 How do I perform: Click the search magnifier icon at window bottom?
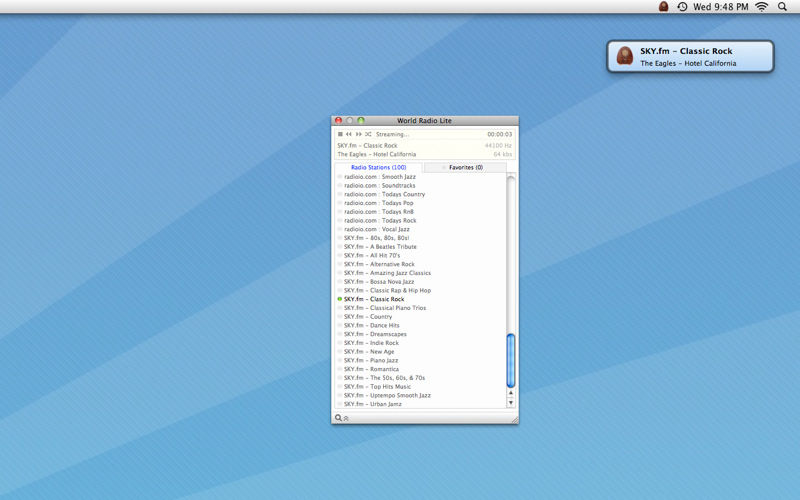tap(338, 418)
